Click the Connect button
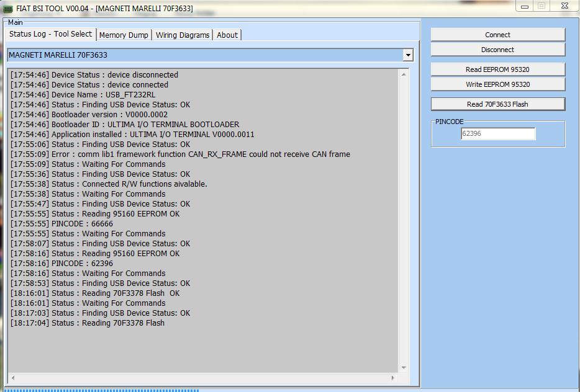 [x=498, y=35]
